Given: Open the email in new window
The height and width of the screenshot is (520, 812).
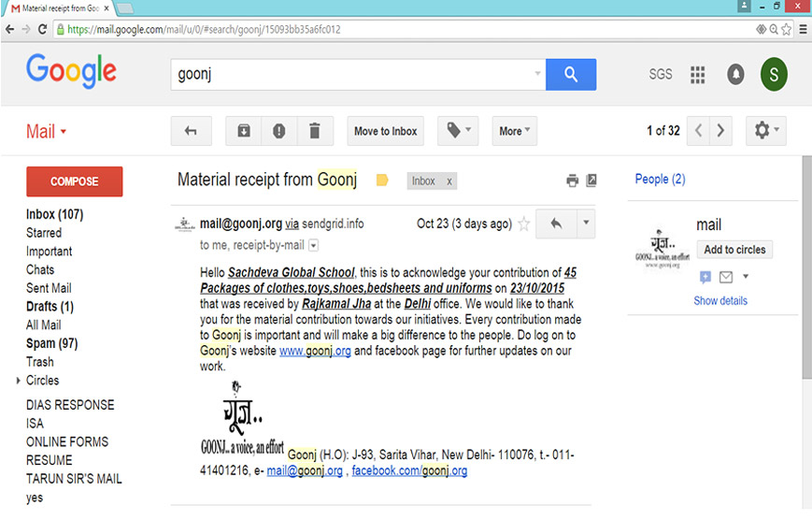Looking at the screenshot, I should pyautogui.click(x=591, y=180).
